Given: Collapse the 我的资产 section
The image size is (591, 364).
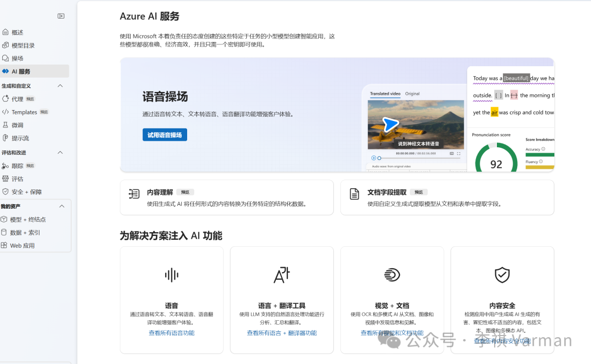Looking at the screenshot, I should [x=62, y=206].
